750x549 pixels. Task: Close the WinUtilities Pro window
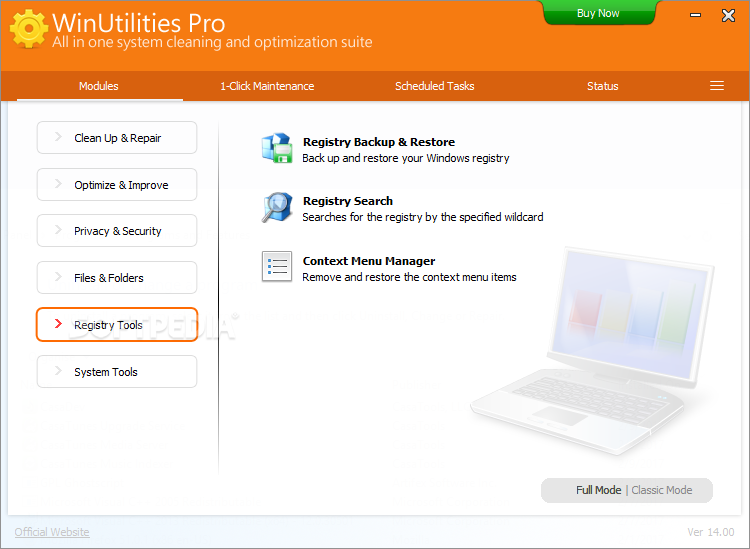point(728,15)
